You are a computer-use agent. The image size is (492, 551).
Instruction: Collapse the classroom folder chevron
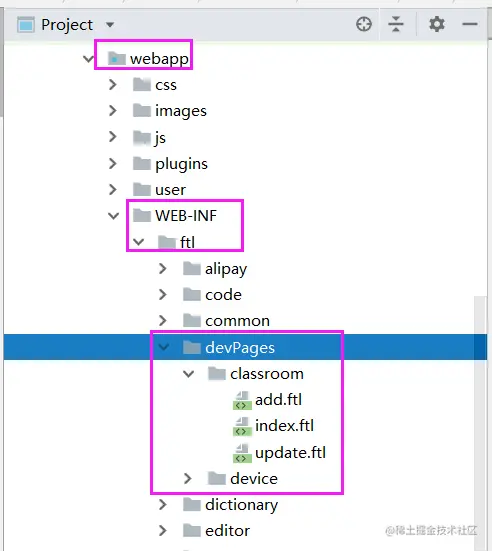189,374
